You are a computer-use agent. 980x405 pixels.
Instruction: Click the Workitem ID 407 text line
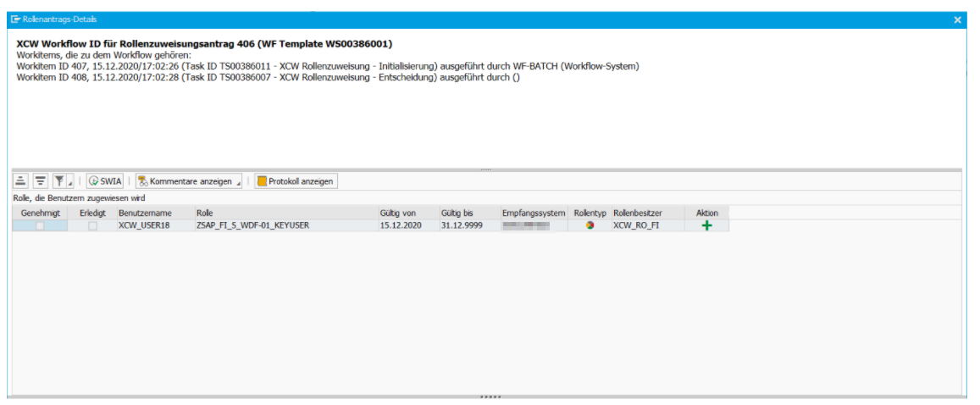328,65
